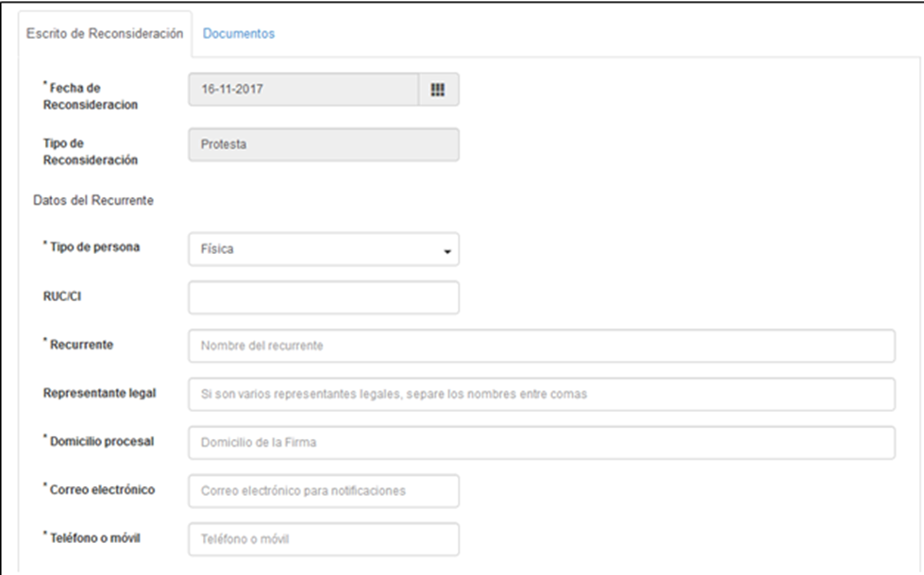
Task: Select the Correo electrónico para notificaciones field
Action: point(324,491)
